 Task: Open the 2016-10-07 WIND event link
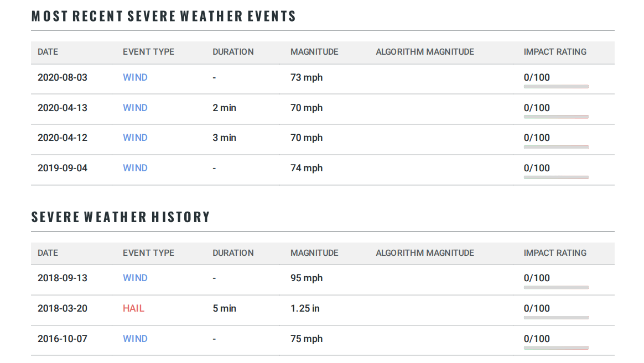[x=134, y=339]
